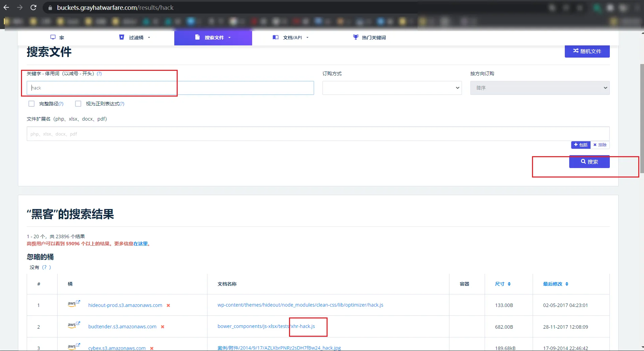Click the 133.00B size cell
The width and height of the screenshot is (644, 351).
tap(504, 305)
